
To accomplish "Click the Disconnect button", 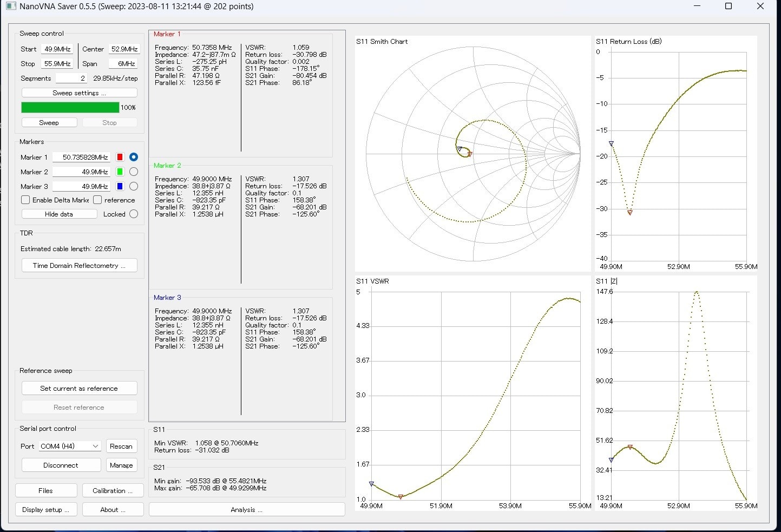I will point(61,465).
